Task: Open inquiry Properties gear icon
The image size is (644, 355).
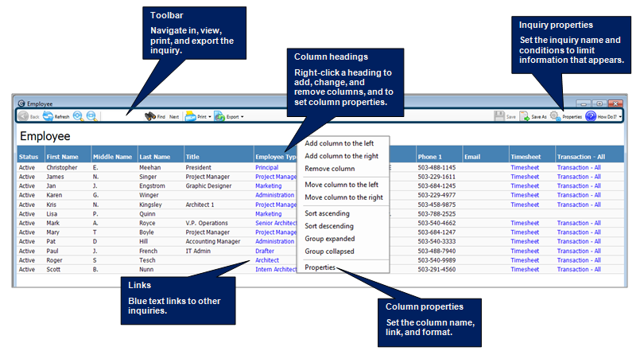Action: tap(555, 116)
